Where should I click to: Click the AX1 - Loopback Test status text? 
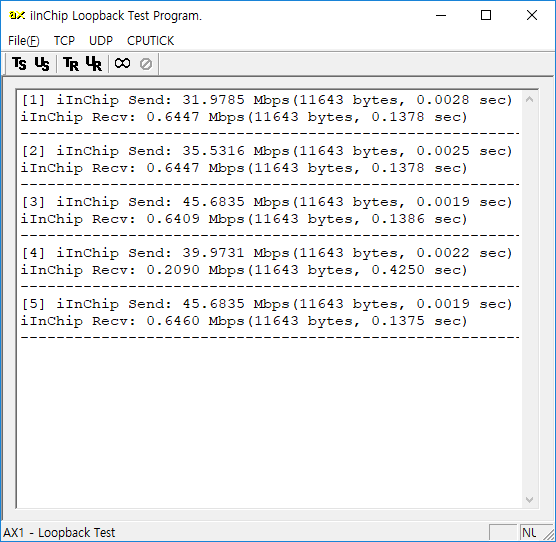click(x=59, y=532)
